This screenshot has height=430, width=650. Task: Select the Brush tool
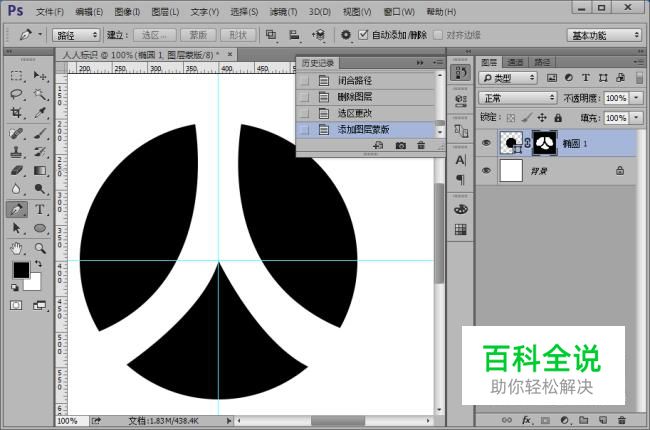[40, 134]
